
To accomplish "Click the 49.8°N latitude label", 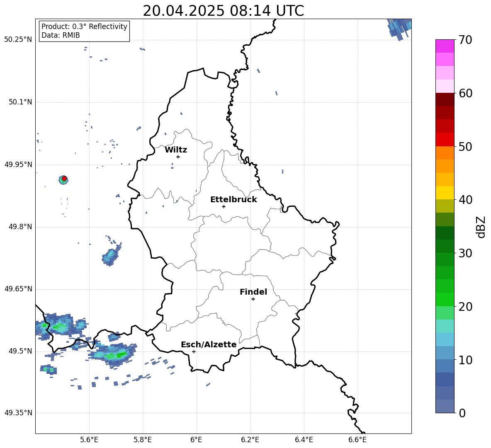I will (20, 227).
